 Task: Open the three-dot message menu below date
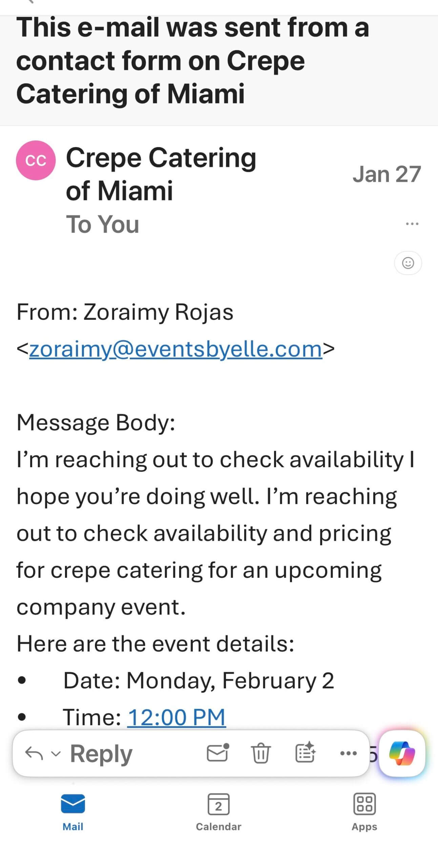[x=412, y=224]
